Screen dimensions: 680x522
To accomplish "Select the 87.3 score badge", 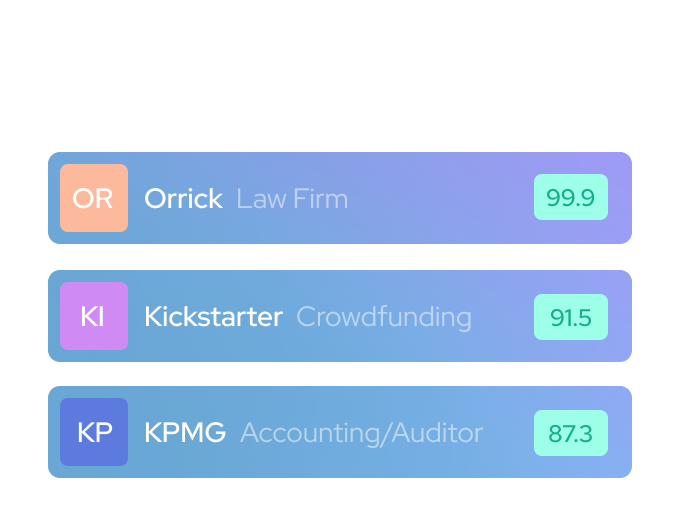I will [571, 433].
